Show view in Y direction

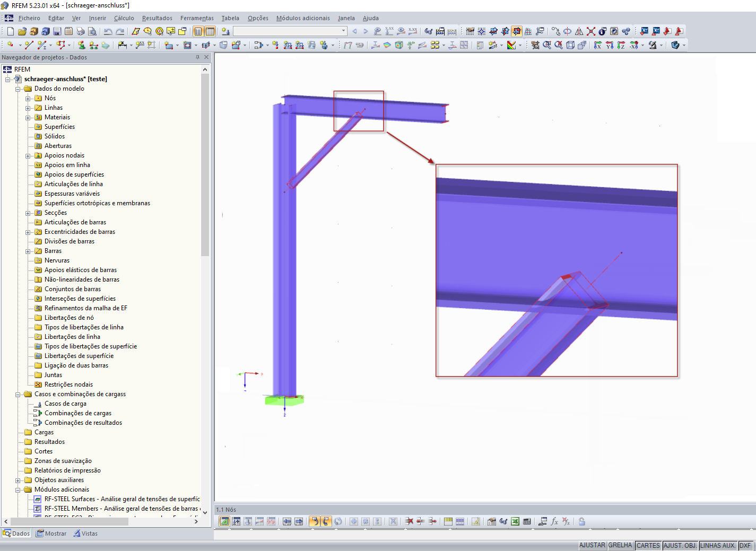(610, 45)
